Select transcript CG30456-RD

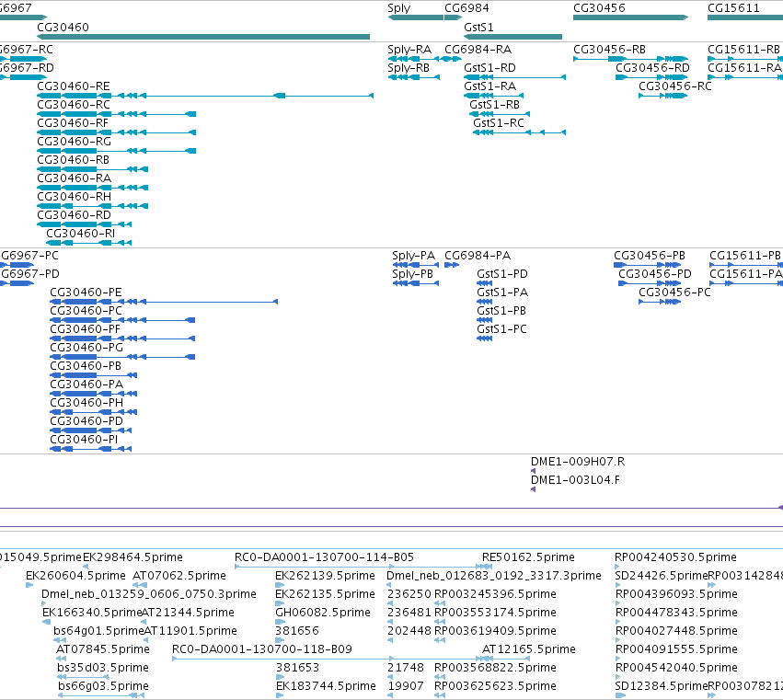[x=652, y=68]
